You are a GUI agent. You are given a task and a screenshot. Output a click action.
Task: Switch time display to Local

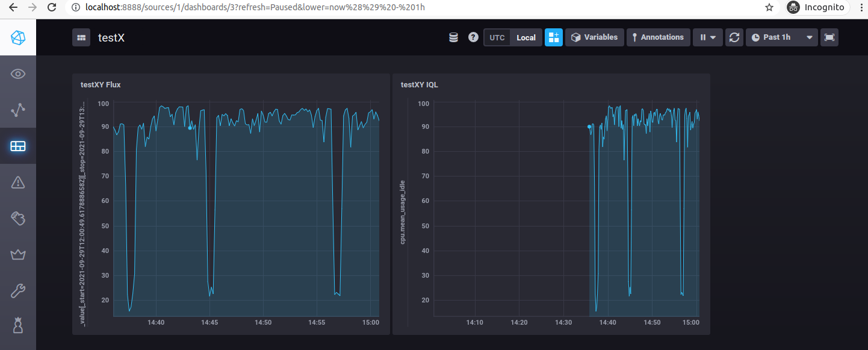pyautogui.click(x=525, y=37)
